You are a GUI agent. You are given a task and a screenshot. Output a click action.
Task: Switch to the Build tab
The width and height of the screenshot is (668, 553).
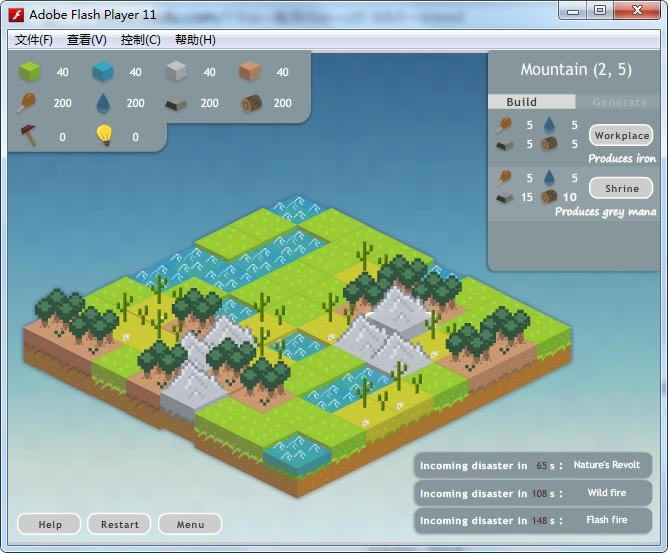pos(522,102)
